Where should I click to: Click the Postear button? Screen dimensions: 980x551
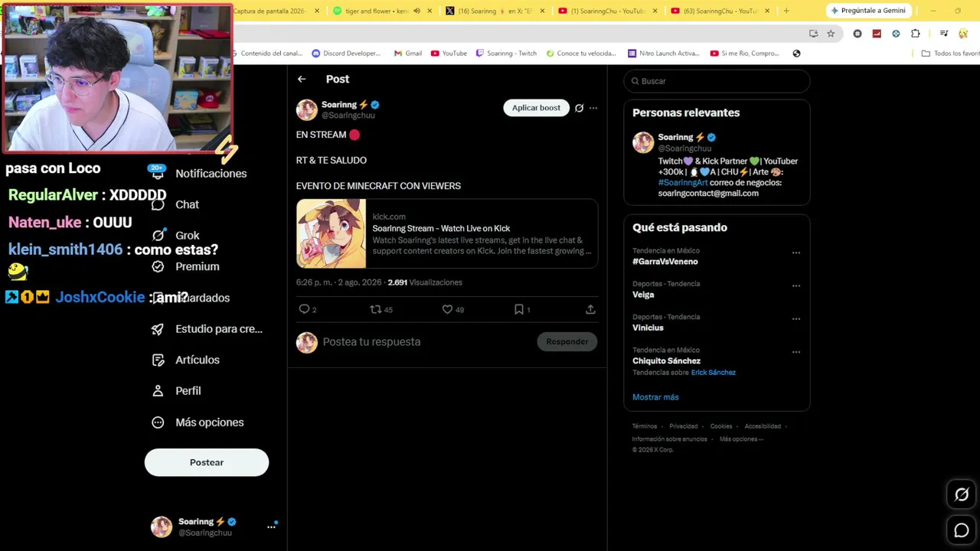pyautogui.click(x=207, y=462)
